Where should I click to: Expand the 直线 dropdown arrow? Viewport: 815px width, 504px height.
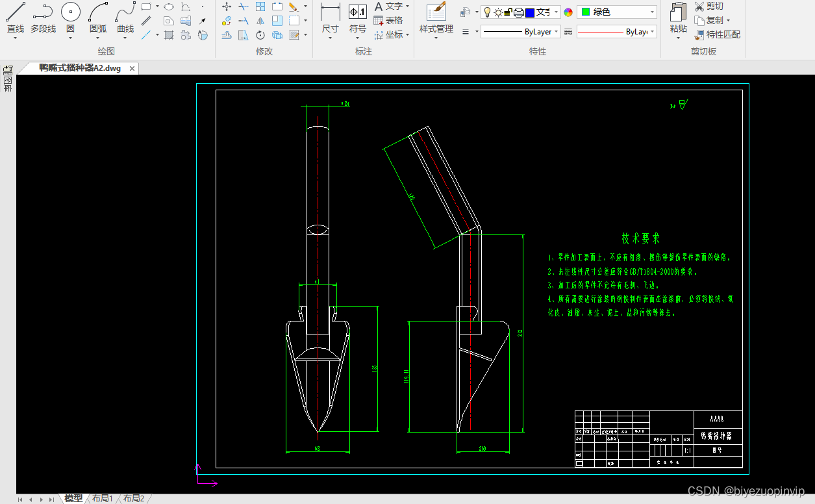pyautogui.click(x=15, y=38)
